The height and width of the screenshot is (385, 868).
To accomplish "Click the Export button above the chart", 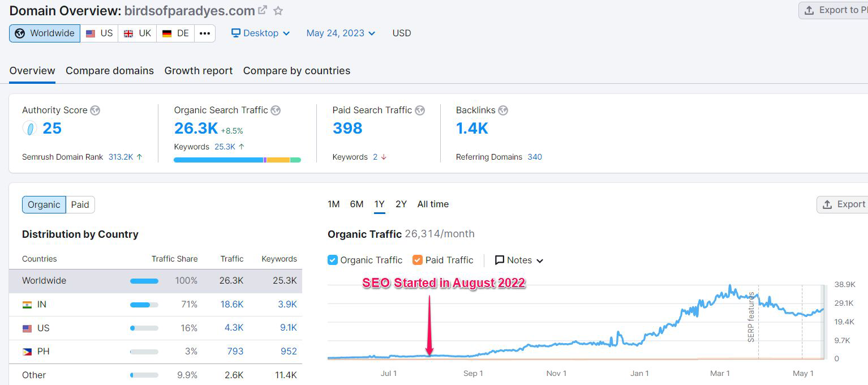I will click(843, 204).
